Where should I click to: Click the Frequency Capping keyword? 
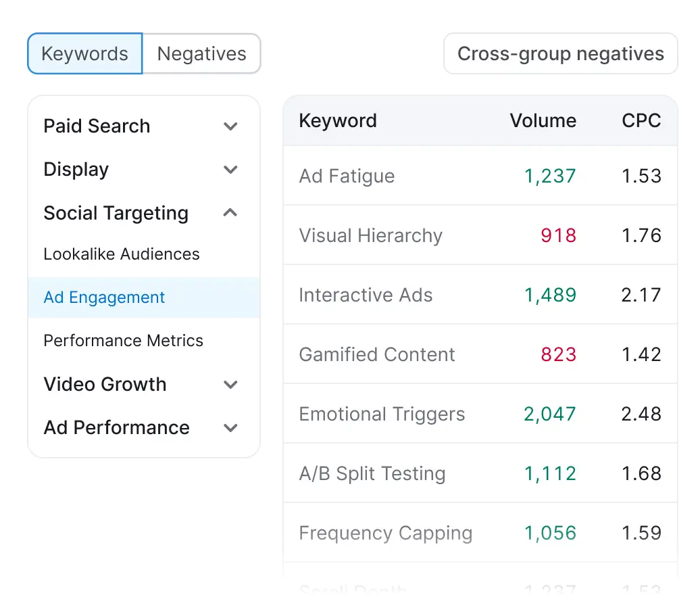[385, 533]
